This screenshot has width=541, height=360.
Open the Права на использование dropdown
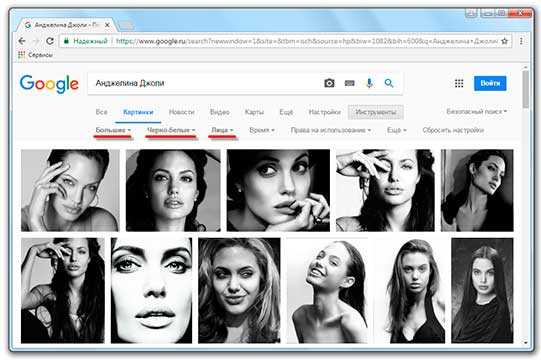[x=331, y=130]
